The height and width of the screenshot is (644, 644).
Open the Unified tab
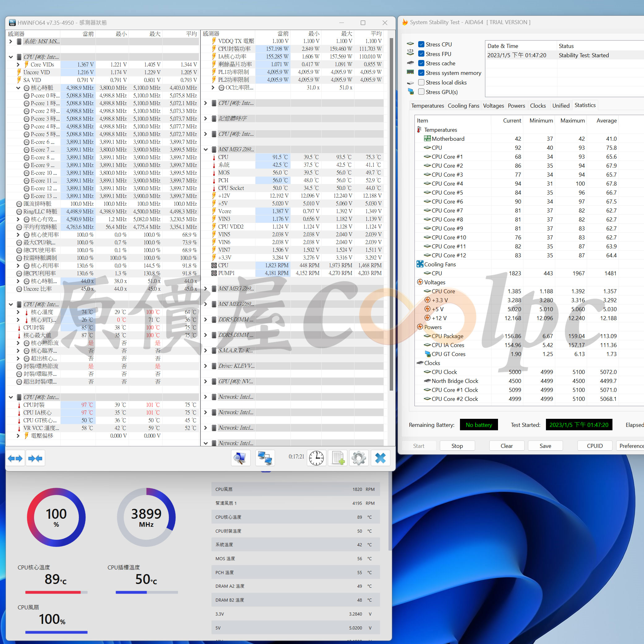(561, 106)
